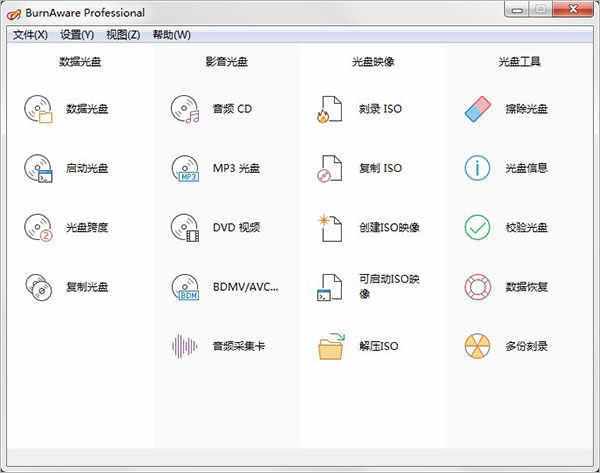Screen dimensions: 600x473
Task: Click the 光盘跨度 span disc icon
Action: click(x=38, y=228)
